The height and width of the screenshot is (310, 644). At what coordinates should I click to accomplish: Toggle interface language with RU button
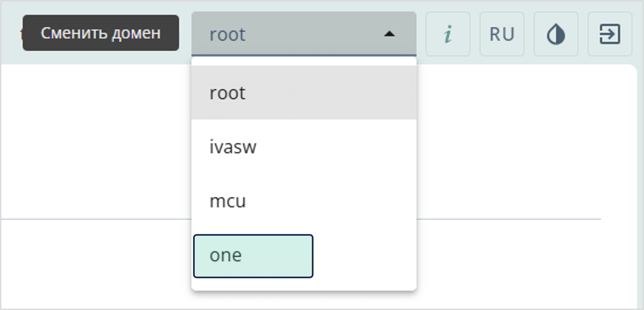point(502,34)
